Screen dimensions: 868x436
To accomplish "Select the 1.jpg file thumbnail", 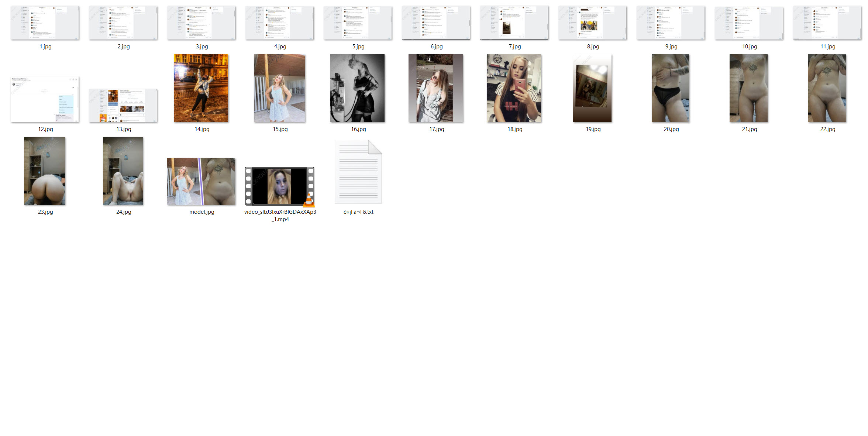I will (x=45, y=23).
